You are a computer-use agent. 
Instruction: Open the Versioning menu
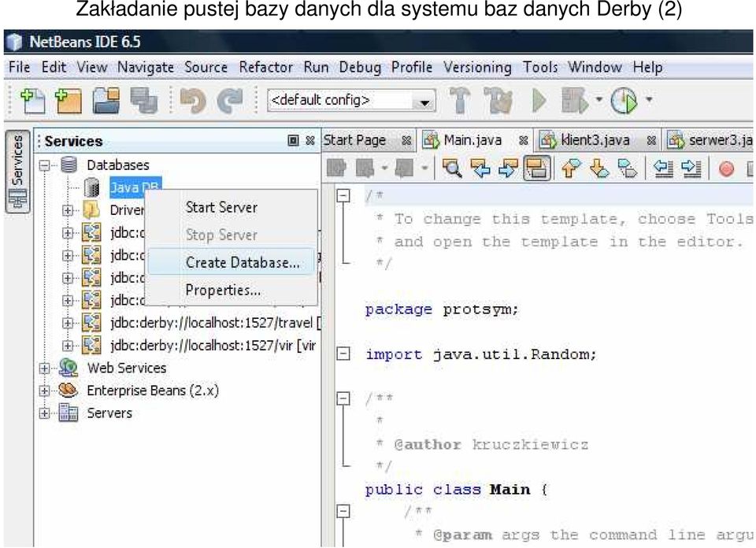[477, 67]
